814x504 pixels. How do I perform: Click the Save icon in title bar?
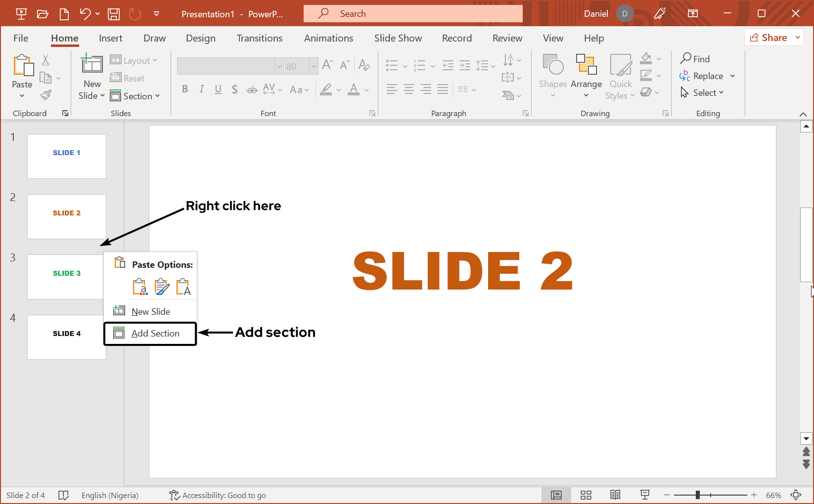[x=114, y=14]
